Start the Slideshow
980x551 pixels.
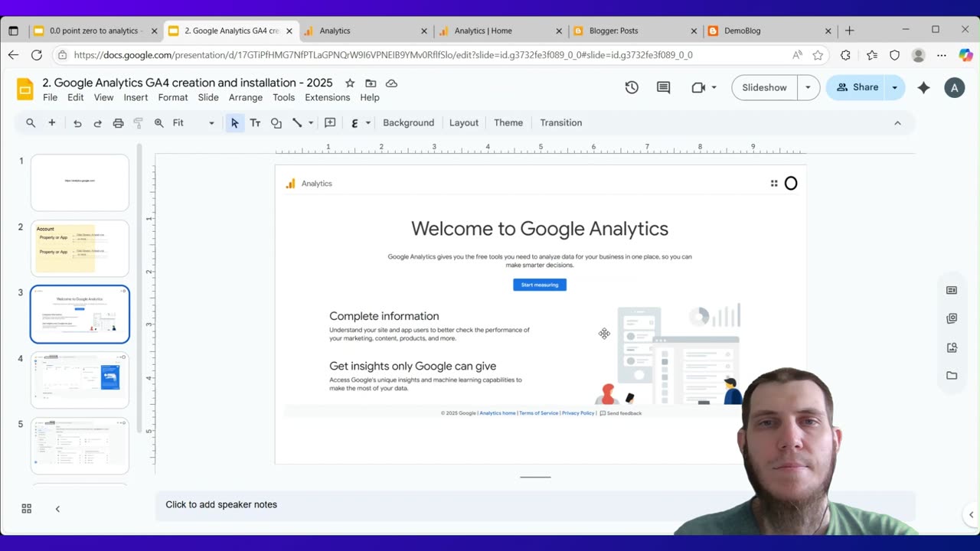pyautogui.click(x=764, y=87)
